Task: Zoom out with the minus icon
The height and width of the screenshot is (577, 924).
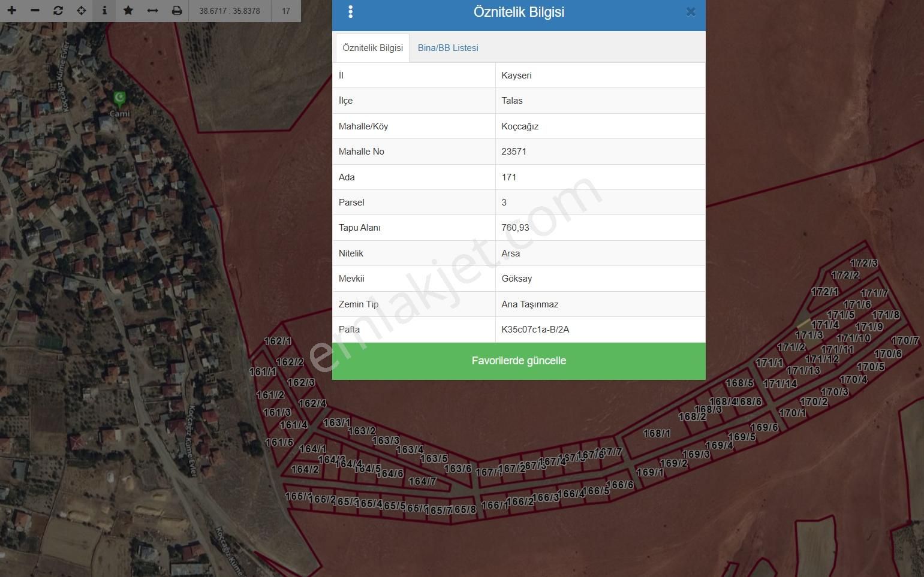Action: [35, 11]
